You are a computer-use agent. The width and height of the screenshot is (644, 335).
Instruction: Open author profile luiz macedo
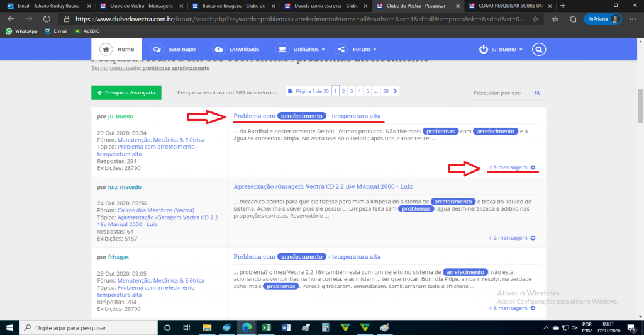point(125,187)
